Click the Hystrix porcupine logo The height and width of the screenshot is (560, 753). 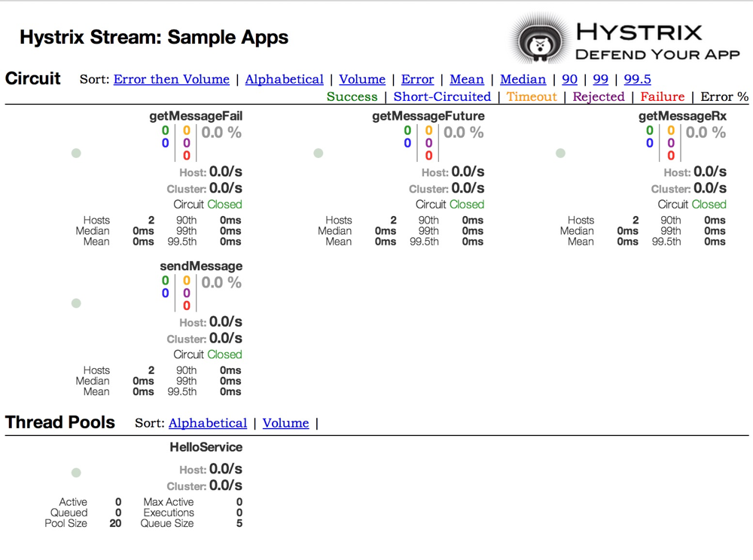535,37
